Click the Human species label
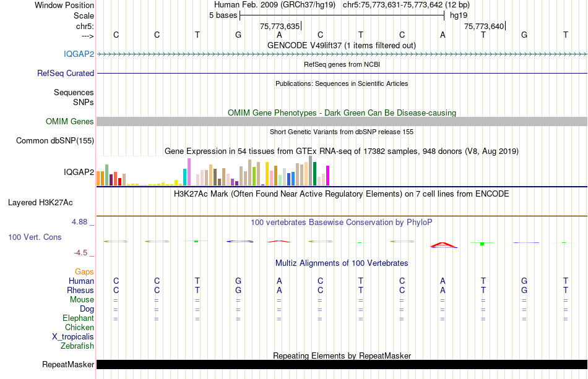Screen dimensions: 588x379 pos(81,281)
